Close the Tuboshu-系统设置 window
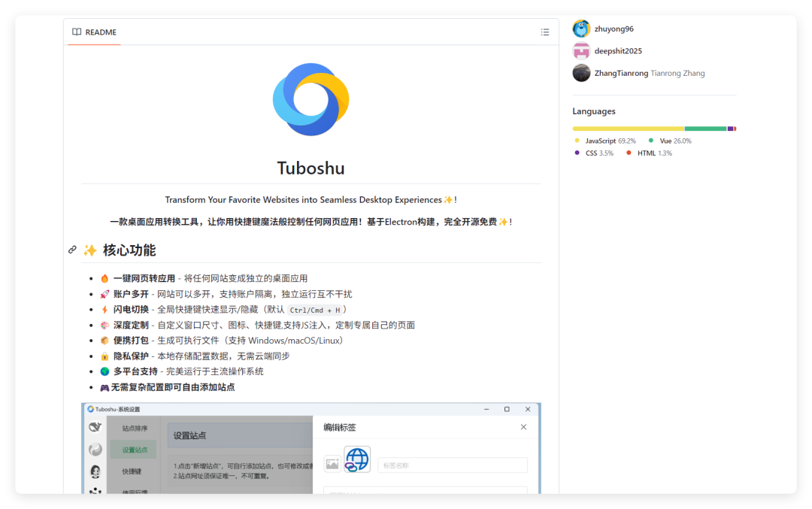The image size is (812, 509). point(528,409)
